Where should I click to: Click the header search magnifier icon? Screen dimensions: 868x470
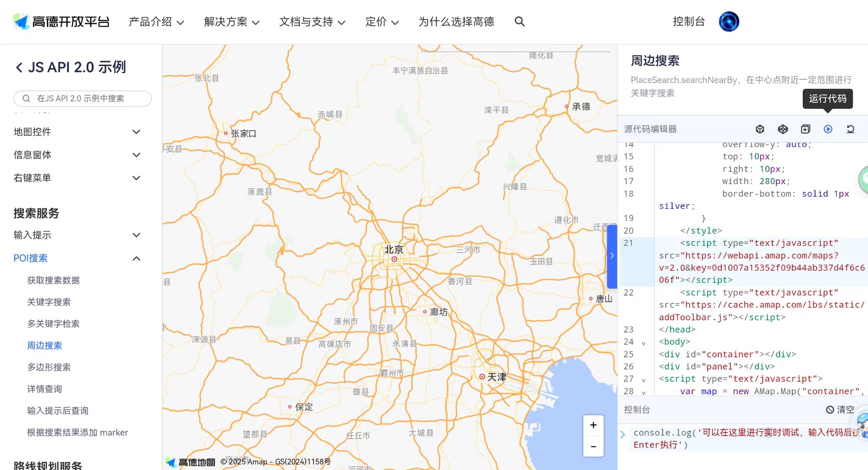[x=519, y=22]
